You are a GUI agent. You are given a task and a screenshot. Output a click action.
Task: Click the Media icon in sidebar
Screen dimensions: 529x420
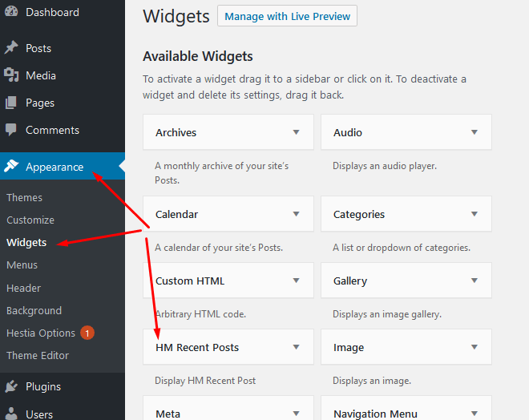11,75
